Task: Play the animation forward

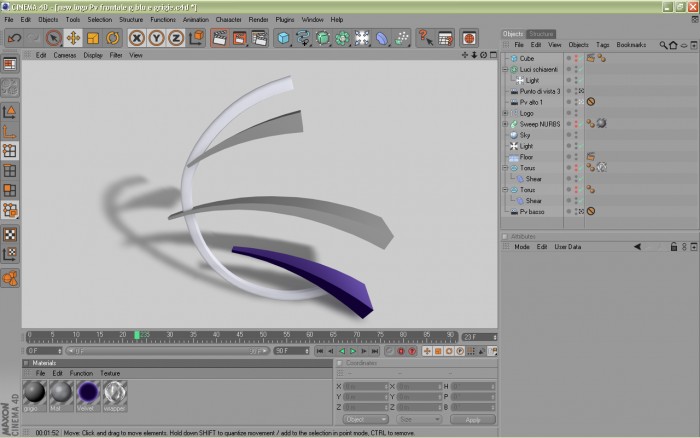Action: [x=353, y=351]
